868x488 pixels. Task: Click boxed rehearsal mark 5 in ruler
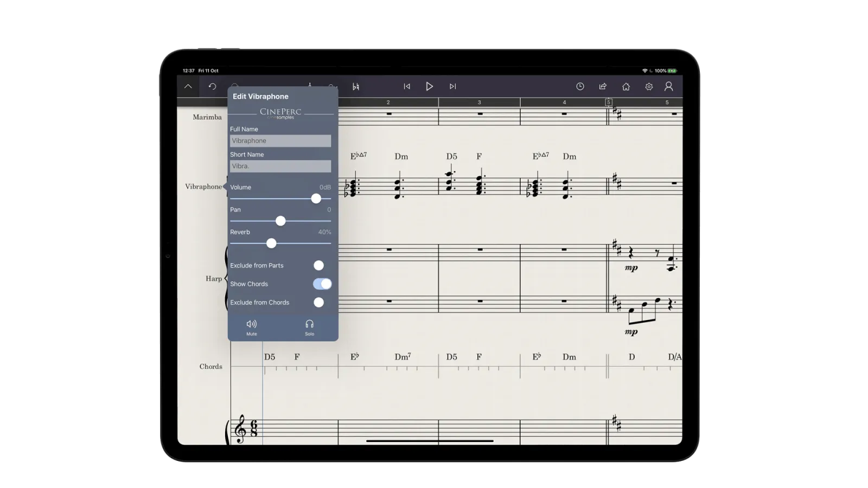609,102
